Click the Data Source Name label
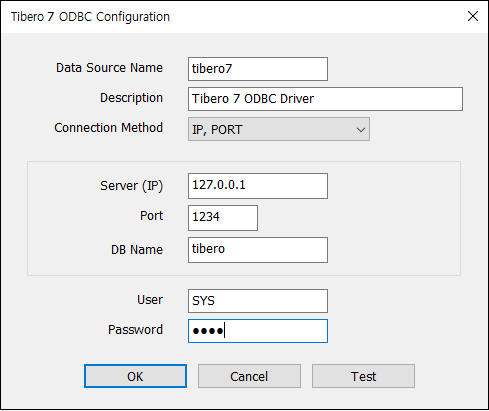489x411 pixels. [109, 68]
